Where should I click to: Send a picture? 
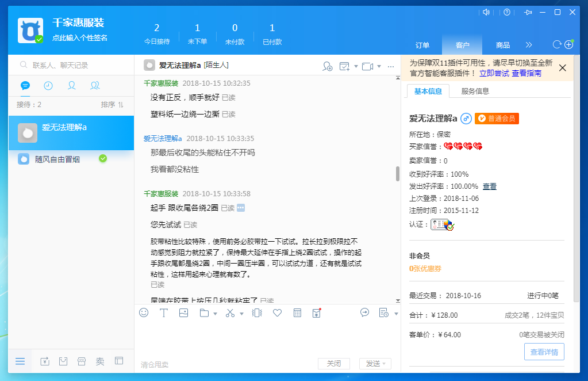point(183,313)
